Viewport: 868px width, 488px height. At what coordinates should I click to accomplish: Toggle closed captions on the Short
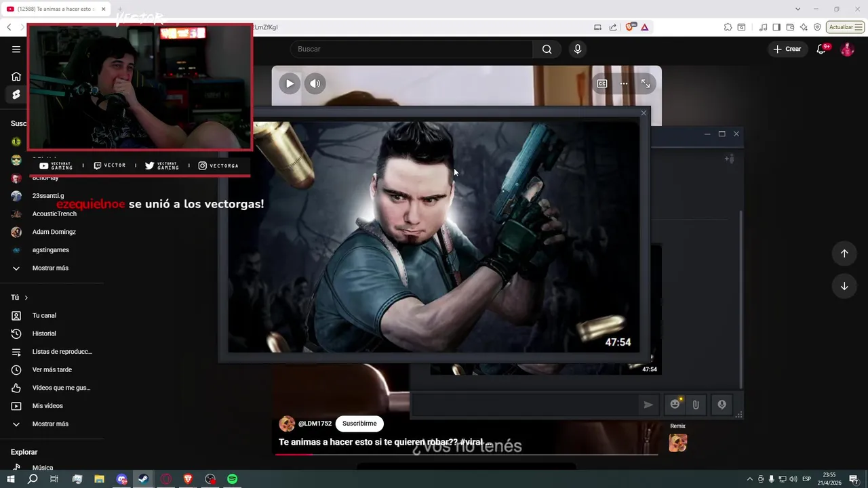602,83
